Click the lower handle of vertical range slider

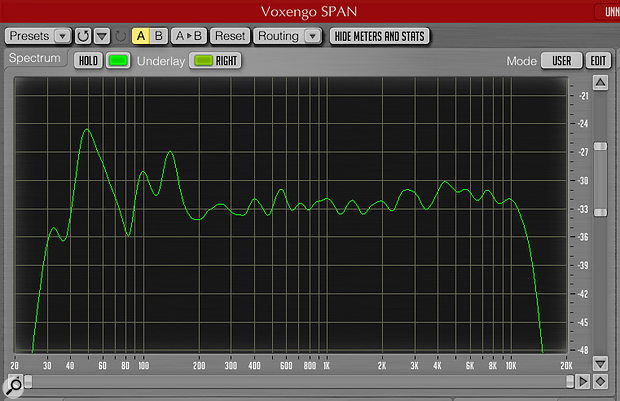601,212
